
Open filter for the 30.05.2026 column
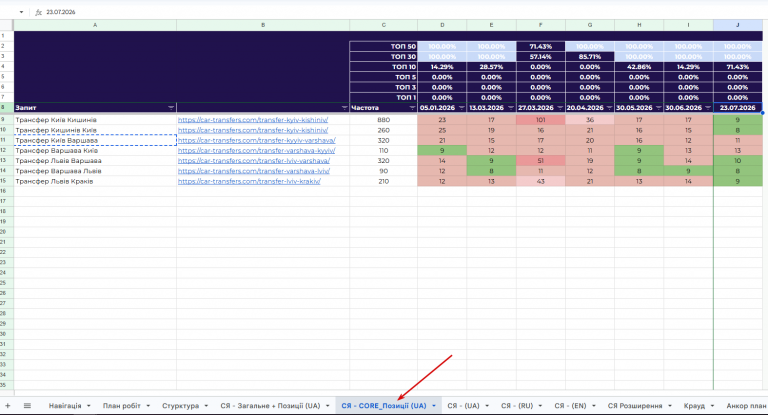click(658, 108)
